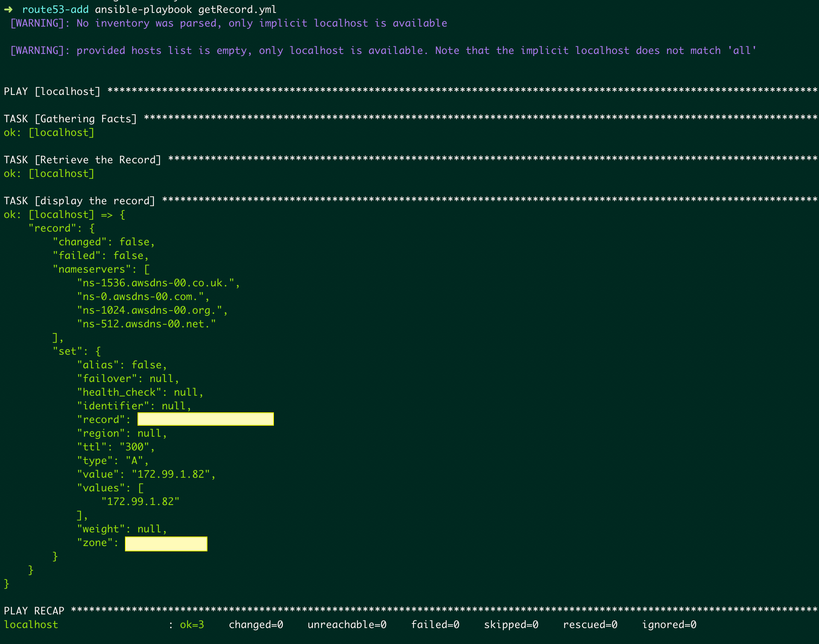Click 'ok=3' in the recap
Image resolution: width=819 pixels, height=644 pixels.
click(x=192, y=625)
